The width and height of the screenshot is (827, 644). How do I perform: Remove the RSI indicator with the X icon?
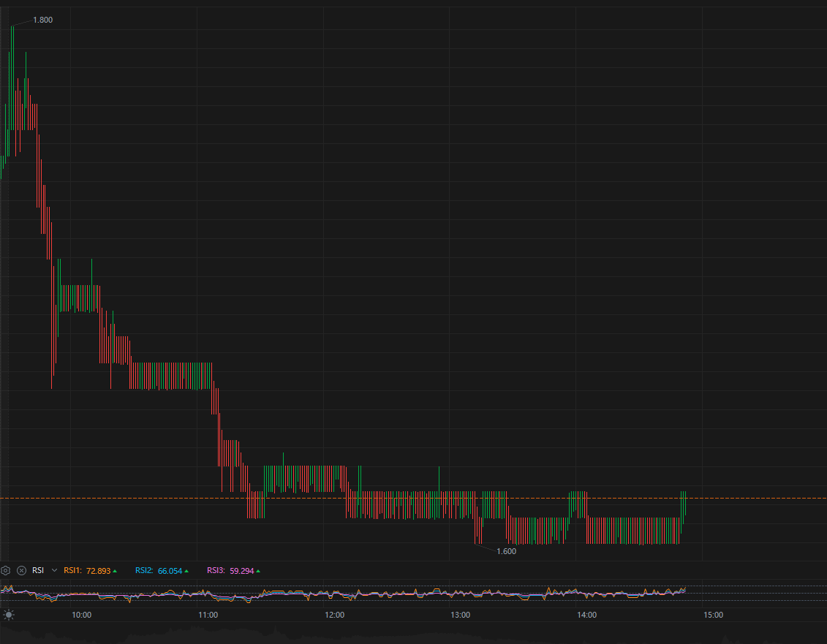click(x=22, y=570)
